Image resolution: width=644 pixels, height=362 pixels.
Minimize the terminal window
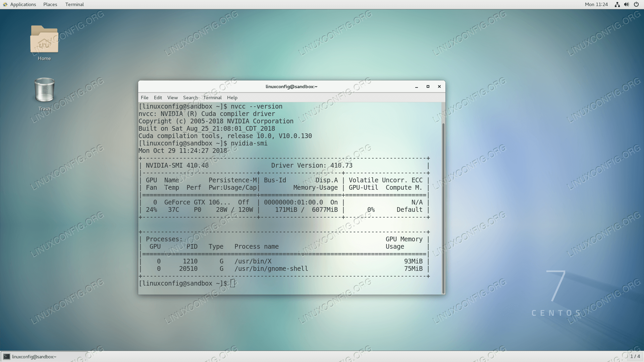tap(417, 86)
